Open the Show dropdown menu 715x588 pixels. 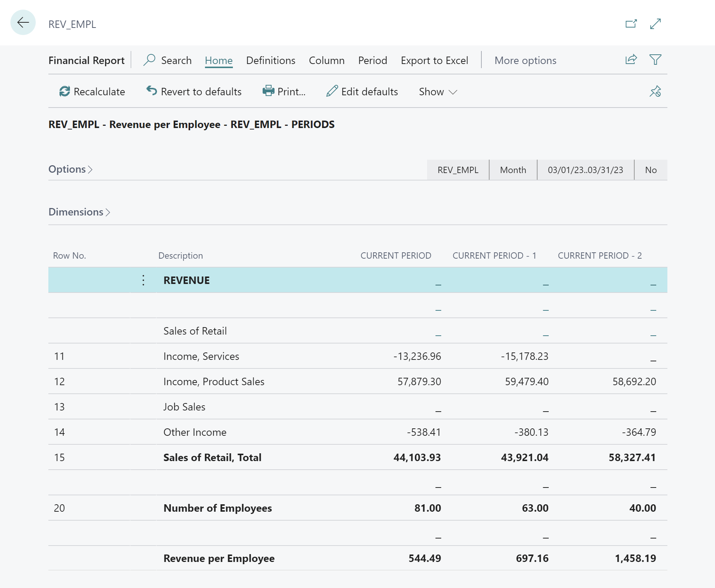pos(437,92)
